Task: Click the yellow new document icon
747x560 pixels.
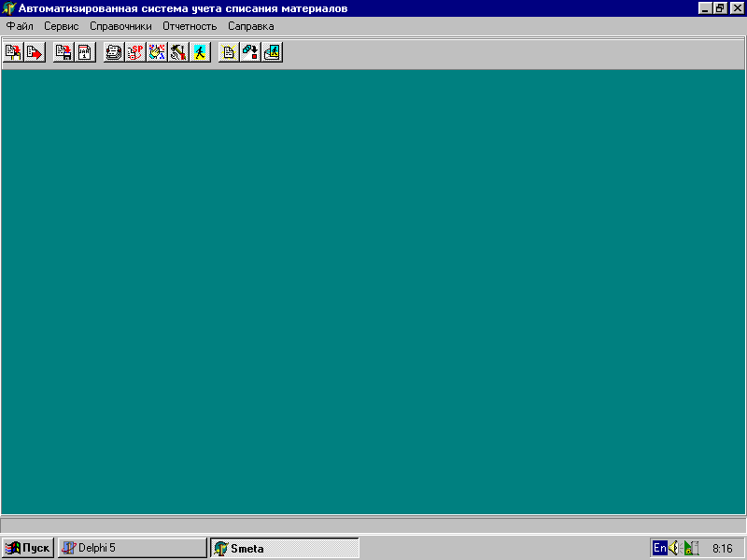Action: tap(228, 53)
